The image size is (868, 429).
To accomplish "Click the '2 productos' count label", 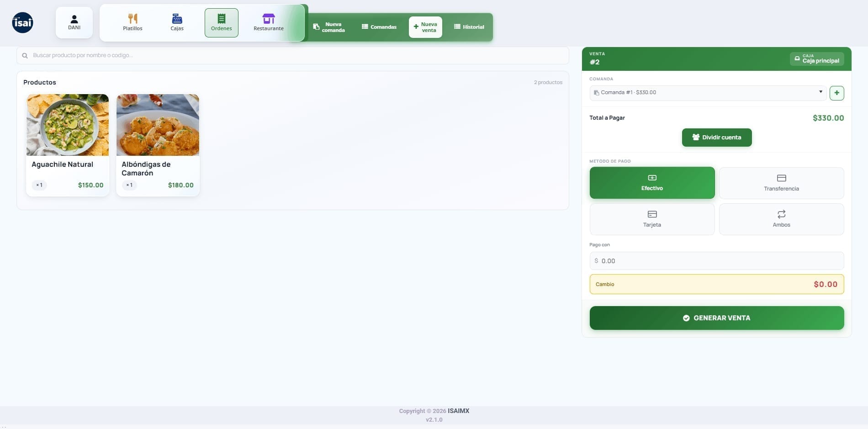I will point(548,82).
